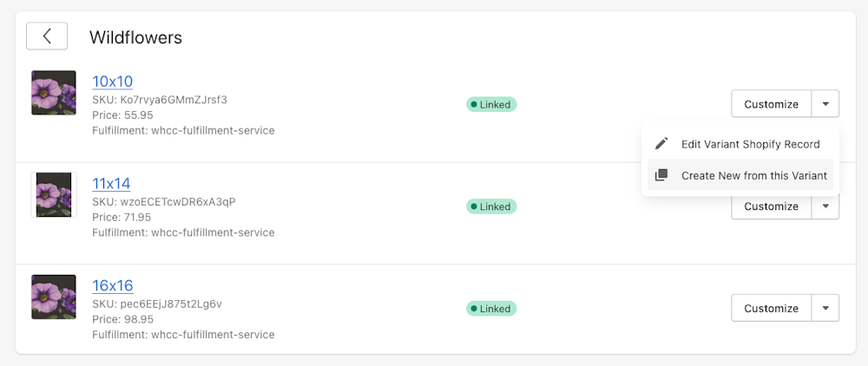
Task: Click the Linked badge on the 10x10 row
Action: (x=491, y=104)
